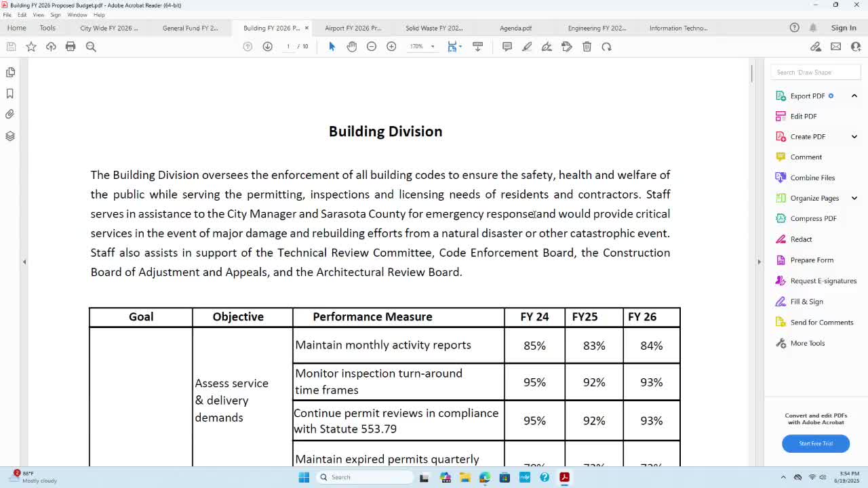The width and height of the screenshot is (868, 488).
Task: Zoom out with minus icon
Action: click(372, 47)
